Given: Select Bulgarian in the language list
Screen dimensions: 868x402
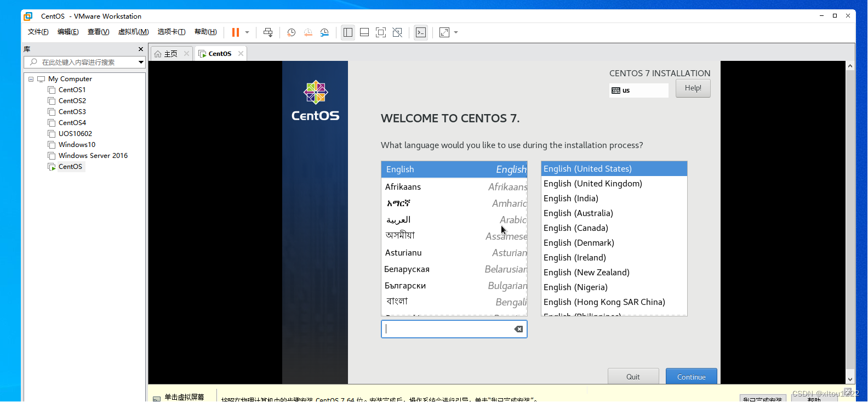Looking at the screenshot, I should [454, 286].
